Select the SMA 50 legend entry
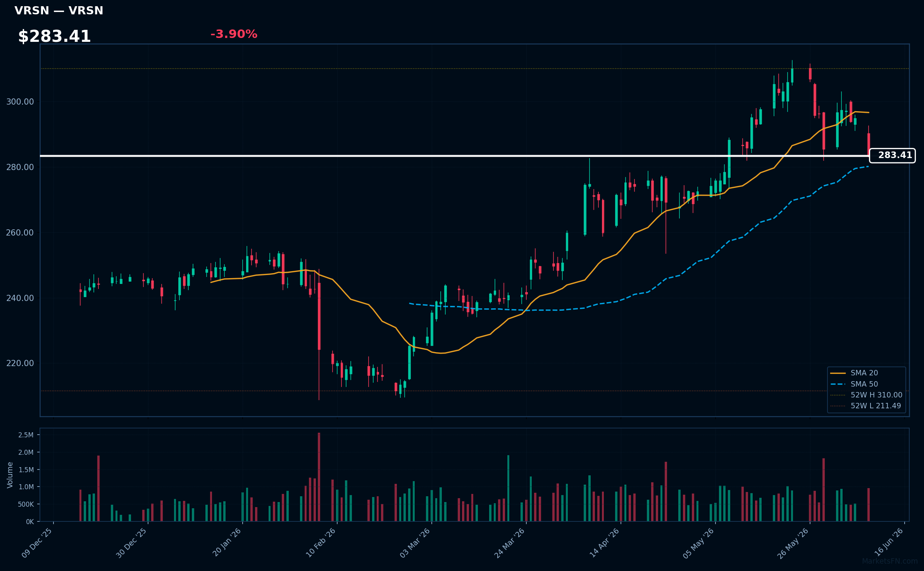Image resolution: width=924 pixels, height=571 pixels. point(854,384)
